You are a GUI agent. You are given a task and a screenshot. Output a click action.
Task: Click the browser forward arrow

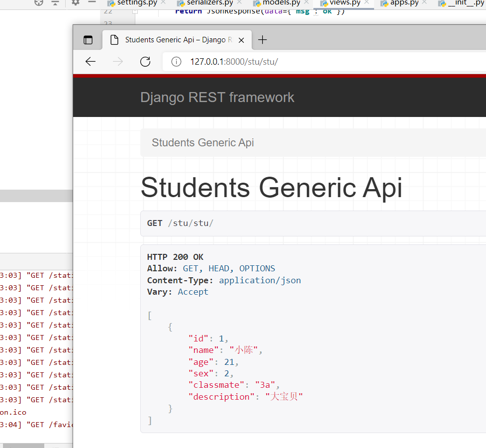pos(118,62)
